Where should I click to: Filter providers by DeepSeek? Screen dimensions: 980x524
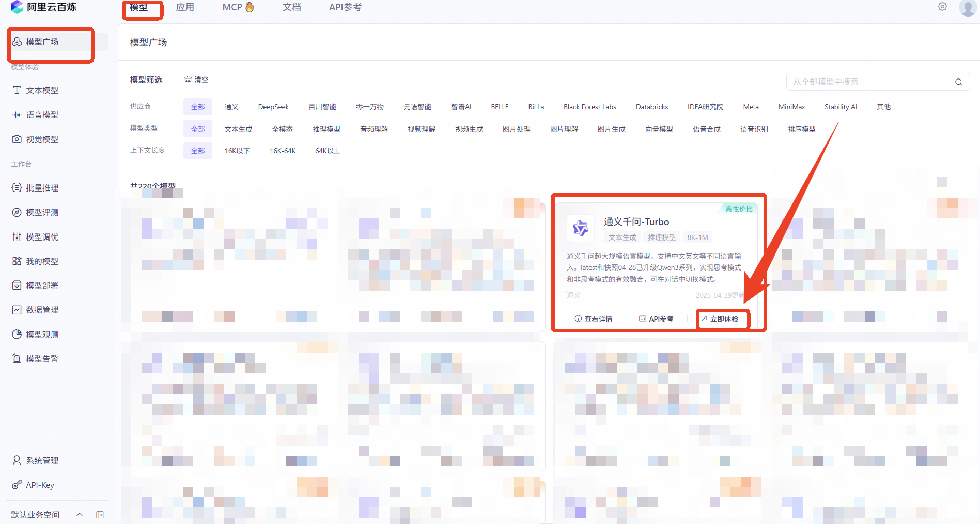(274, 107)
